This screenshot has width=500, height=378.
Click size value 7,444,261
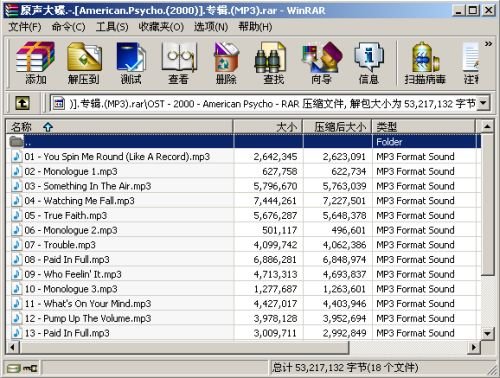275,201
